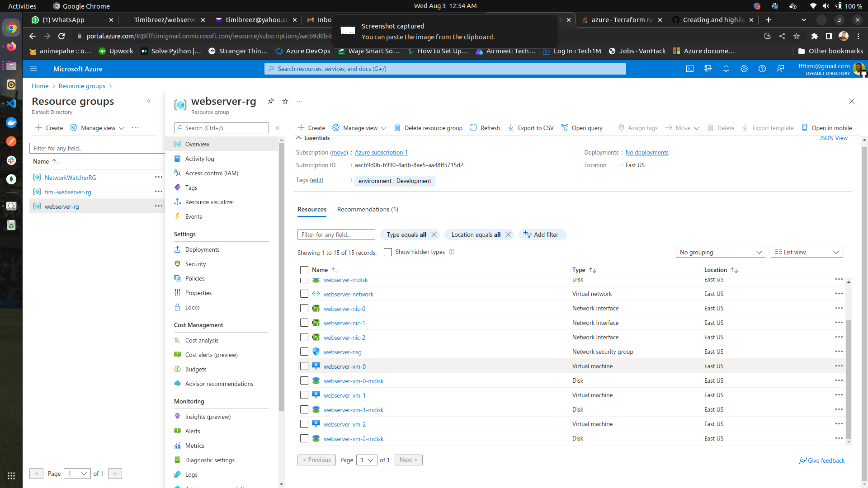Switch to the Recommendations tab

368,209
